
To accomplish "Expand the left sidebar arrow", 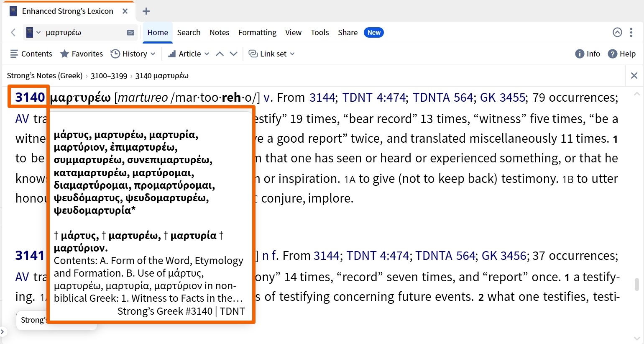I will point(3,332).
